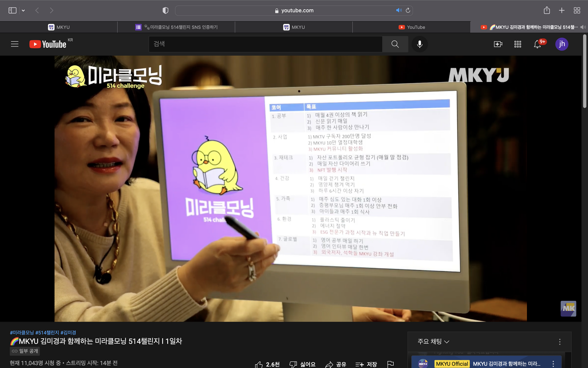Click the 공유 share button
The height and width of the screenshot is (368, 588).
[335, 364]
